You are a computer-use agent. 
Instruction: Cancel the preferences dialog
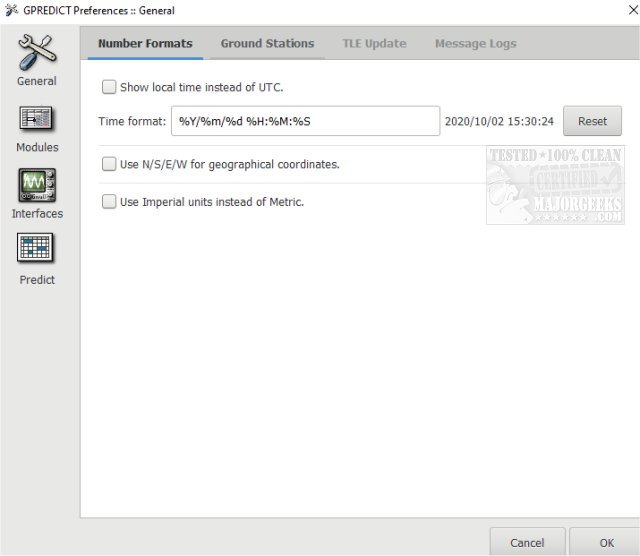[527, 543]
